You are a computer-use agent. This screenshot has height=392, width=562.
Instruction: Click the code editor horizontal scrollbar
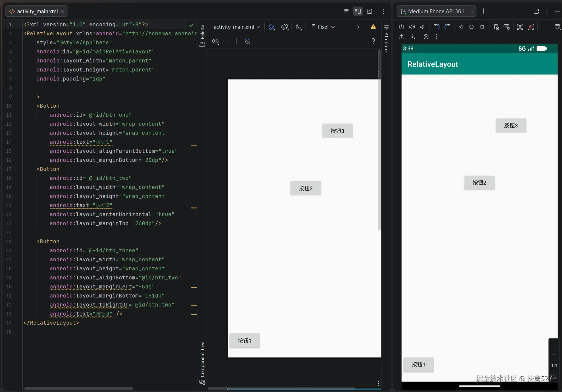tap(78, 388)
